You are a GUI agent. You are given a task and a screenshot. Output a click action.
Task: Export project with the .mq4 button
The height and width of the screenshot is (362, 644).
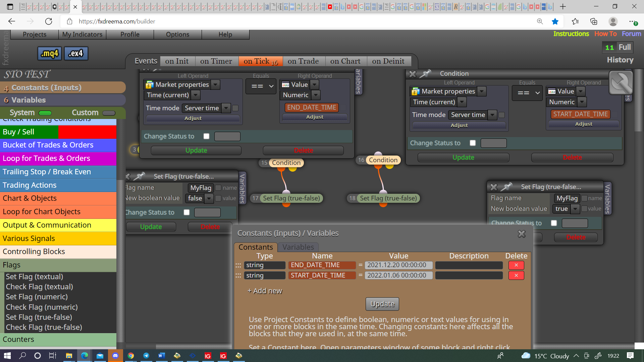tap(50, 53)
